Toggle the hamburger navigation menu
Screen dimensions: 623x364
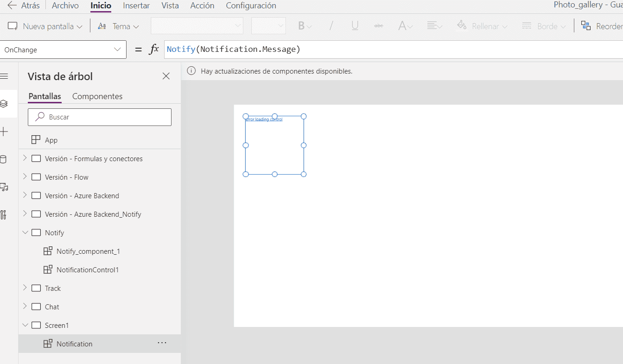tap(4, 76)
